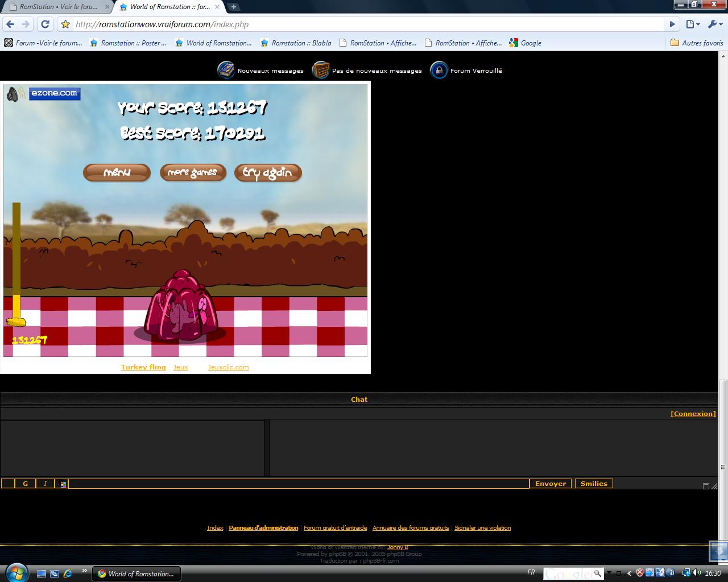
Task: Open the Panneau d'administration link
Action: (x=263, y=528)
